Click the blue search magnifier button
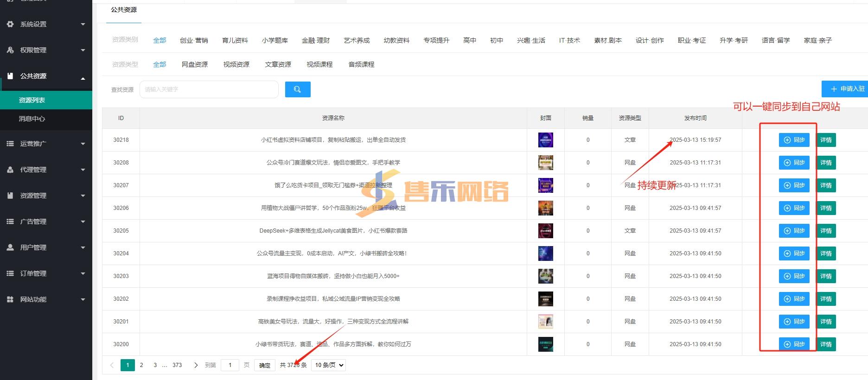The height and width of the screenshot is (380, 868). point(297,89)
